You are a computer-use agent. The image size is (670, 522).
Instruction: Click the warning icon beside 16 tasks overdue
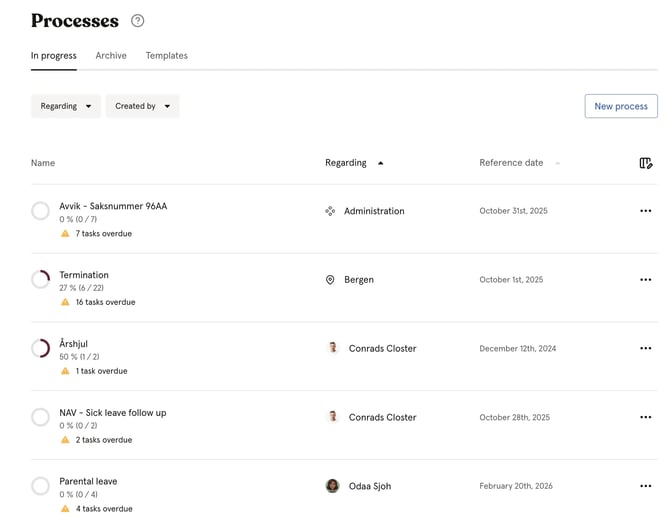pos(65,302)
